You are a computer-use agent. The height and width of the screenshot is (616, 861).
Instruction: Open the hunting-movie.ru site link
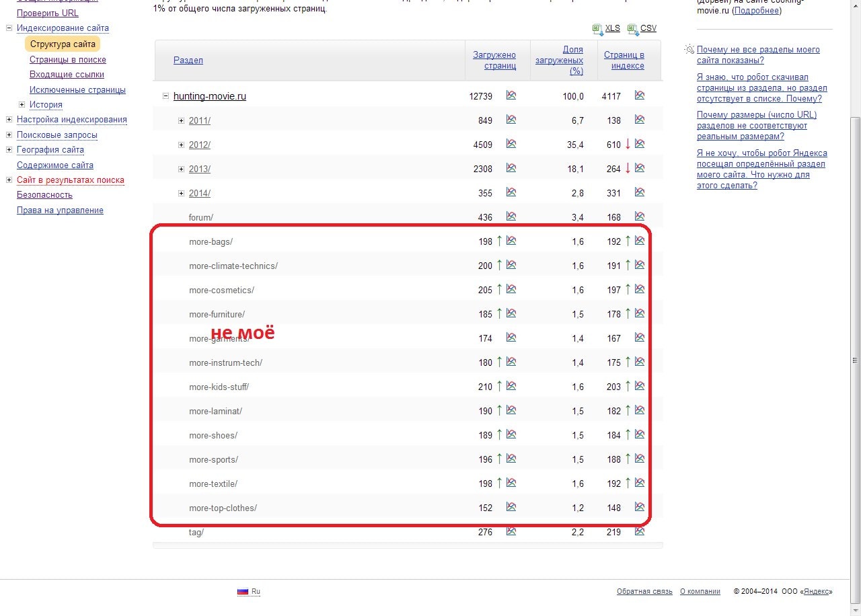click(x=210, y=96)
